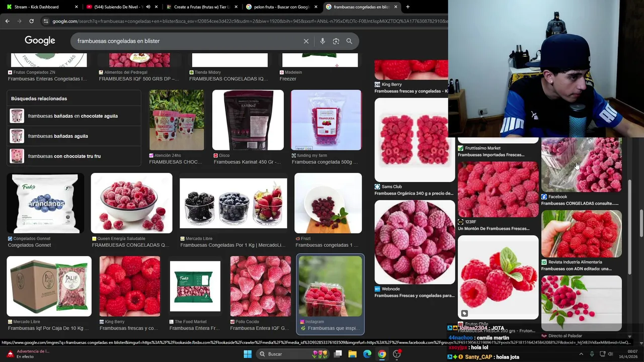Go back in browser history
The image size is (644, 362).
coord(7,21)
